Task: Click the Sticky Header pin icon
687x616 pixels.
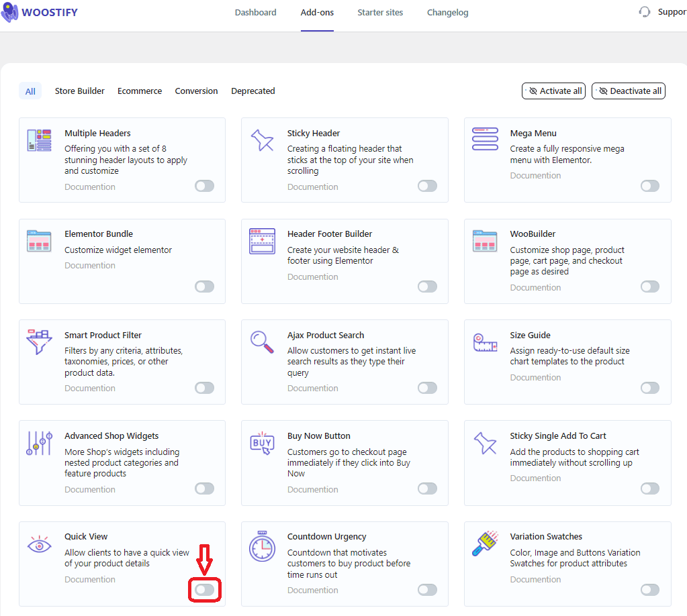Action: click(262, 140)
